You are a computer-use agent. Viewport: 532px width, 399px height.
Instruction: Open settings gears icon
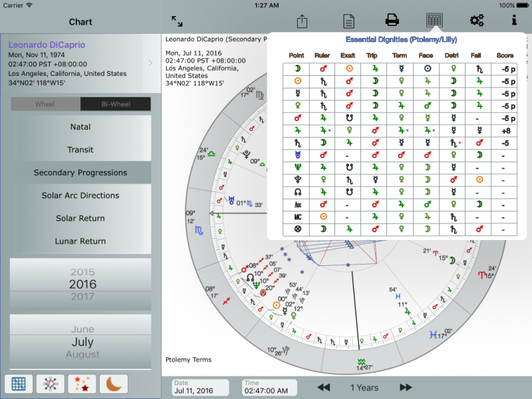(x=477, y=21)
